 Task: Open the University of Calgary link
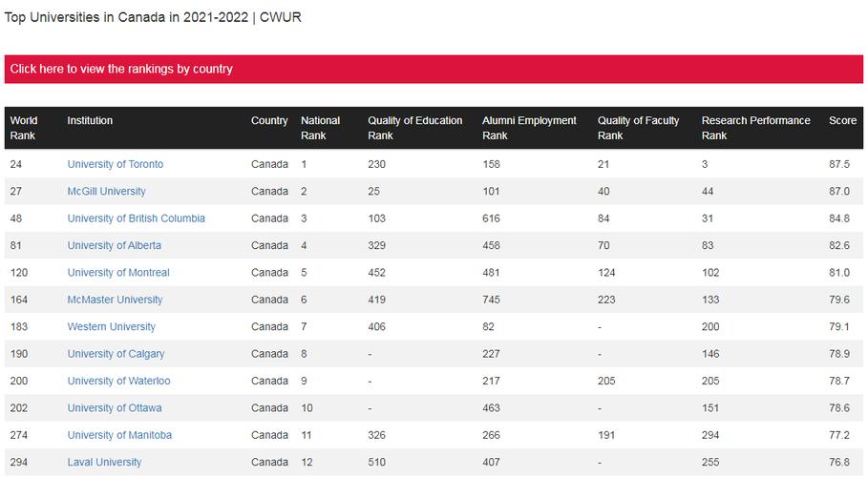[116, 354]
